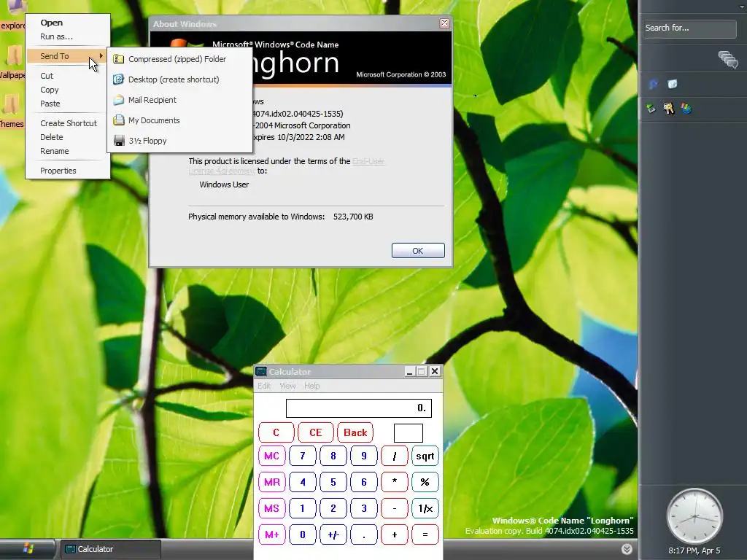Image resolution: width=747 pixels, height=560 pixels.
Task: Click the keys icon in sidebar tray
Action: 668,109
